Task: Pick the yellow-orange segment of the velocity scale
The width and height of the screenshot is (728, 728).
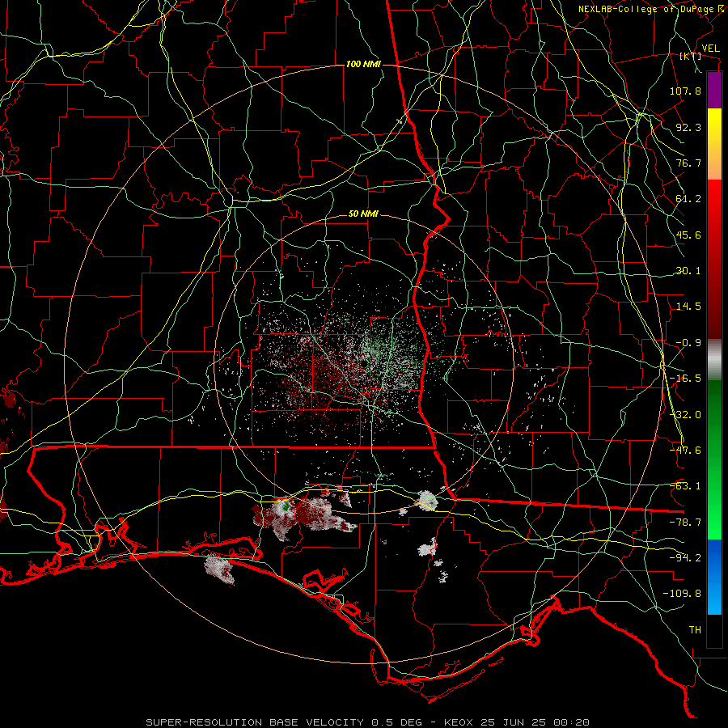Action: coord(714,144)
